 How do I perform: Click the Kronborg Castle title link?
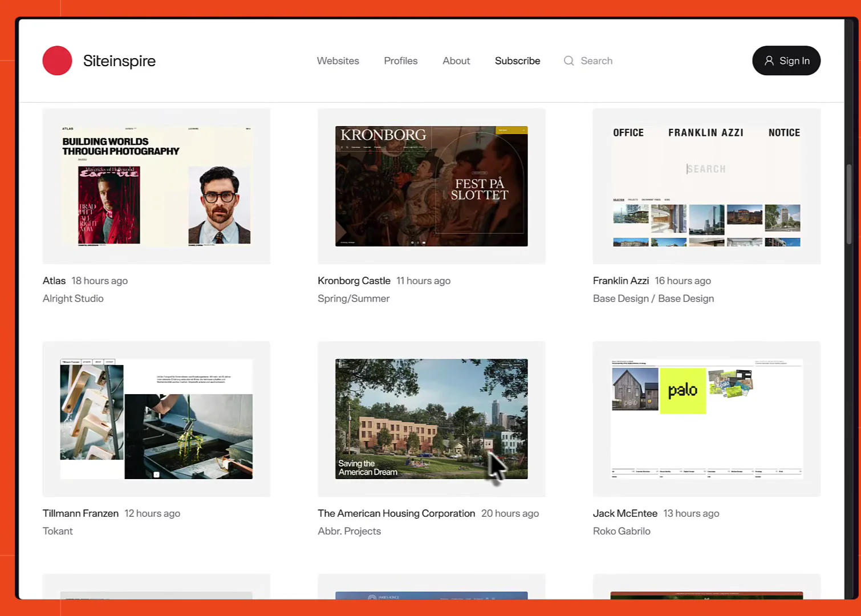coord(354,281)
